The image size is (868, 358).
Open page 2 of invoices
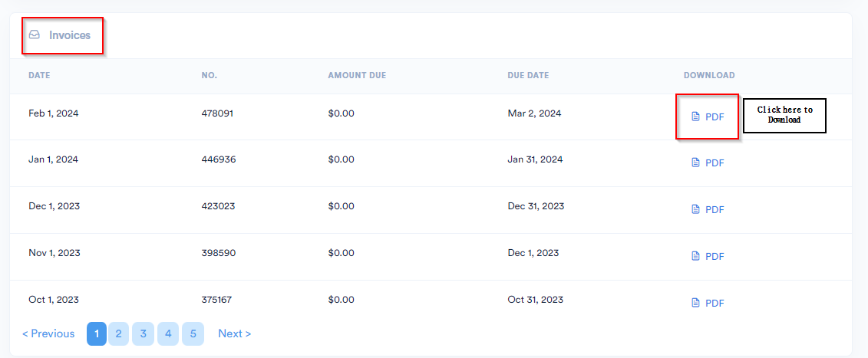point(118,333)
